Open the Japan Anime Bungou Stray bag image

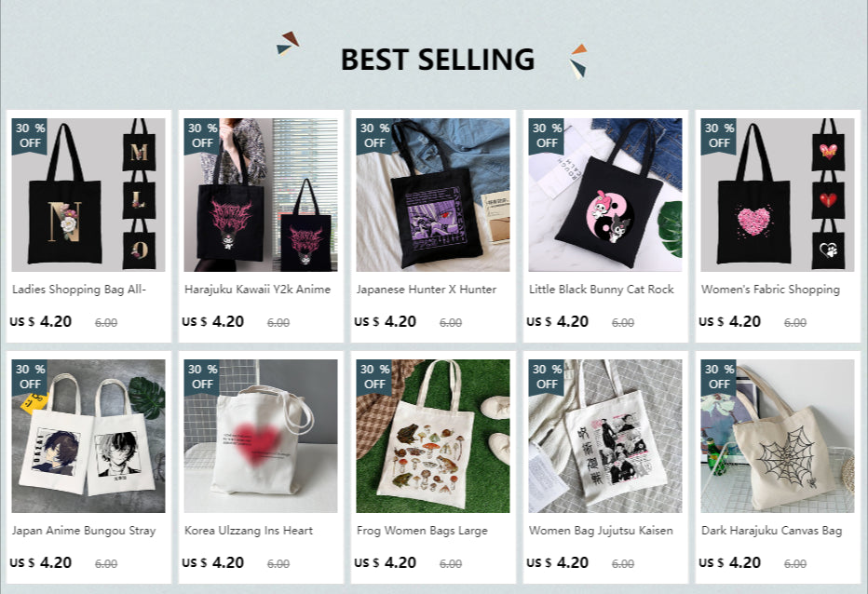click(x=88, y=437)
